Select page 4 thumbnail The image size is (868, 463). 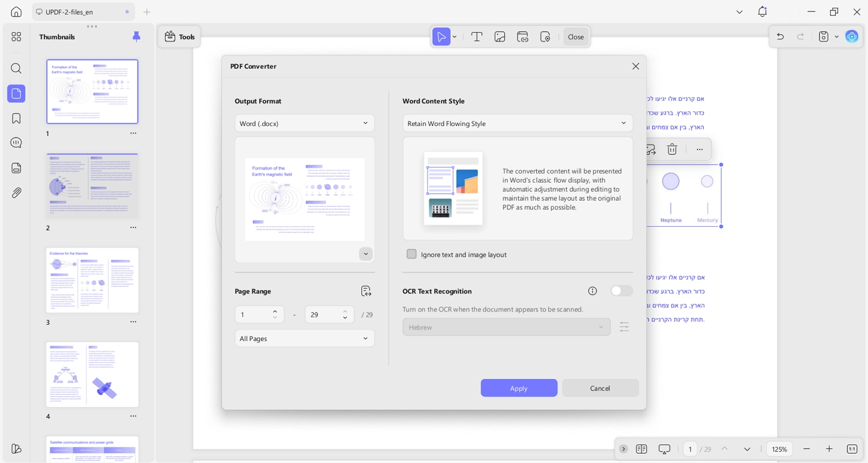coord(92,374)
